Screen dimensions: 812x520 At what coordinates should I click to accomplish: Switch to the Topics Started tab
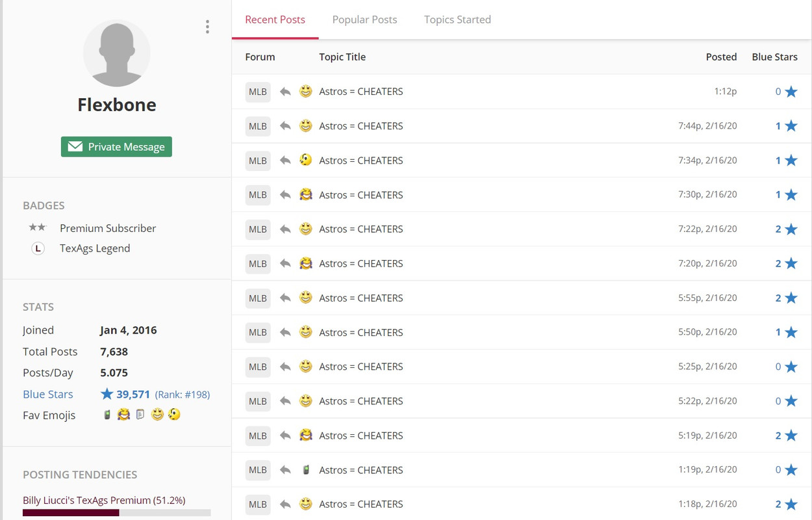point(457,19)
